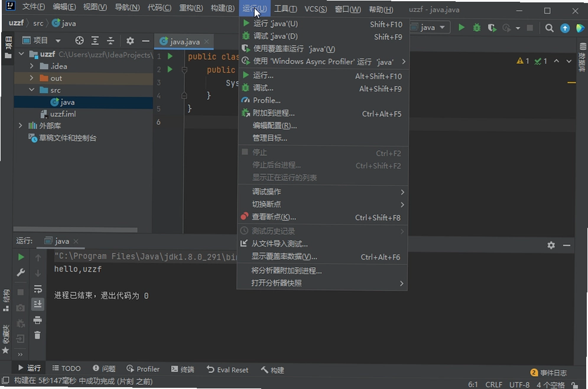This screenshot has height=389, width=588.
Task: Open the Event Log (事件日志)
Action: point(548,372)
